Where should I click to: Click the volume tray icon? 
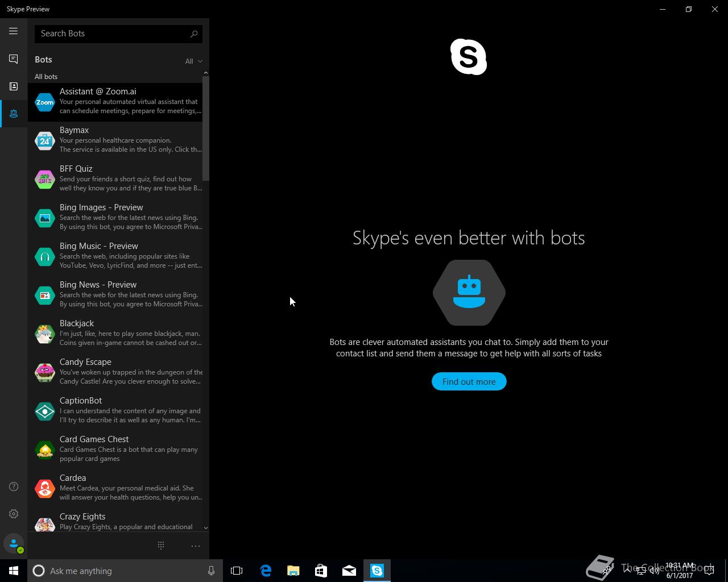point(654,571)
